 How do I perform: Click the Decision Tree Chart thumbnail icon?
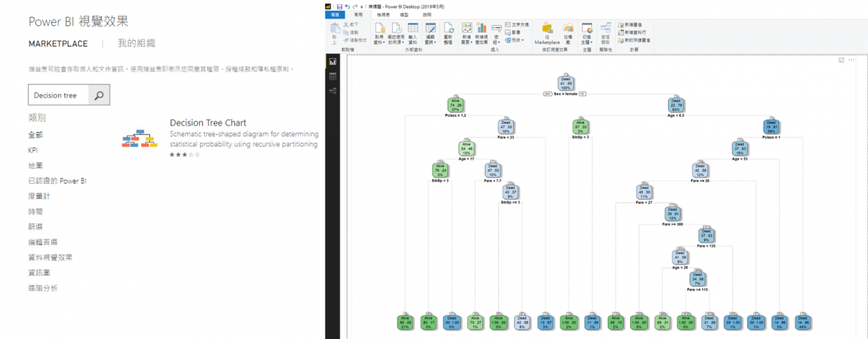140,138
